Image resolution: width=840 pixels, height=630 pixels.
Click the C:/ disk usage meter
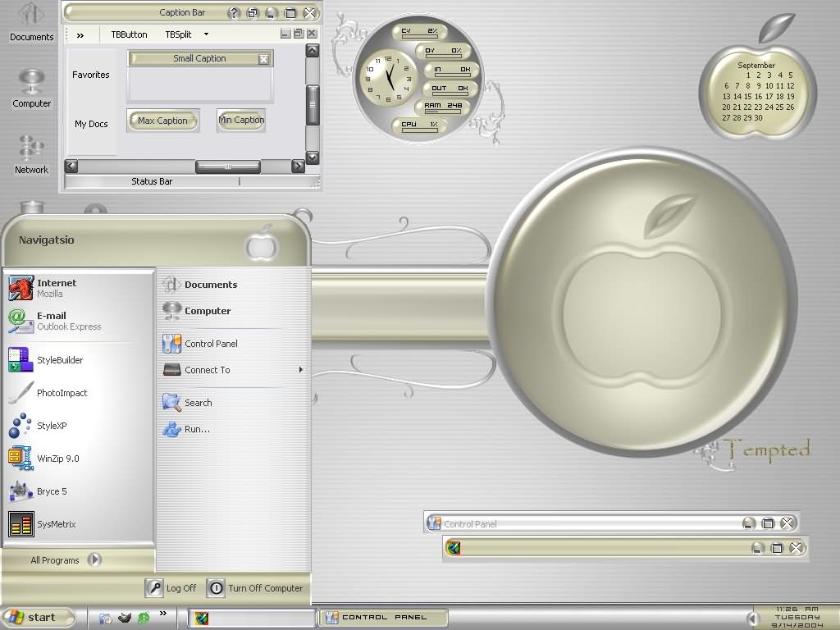tap(419, 32)
